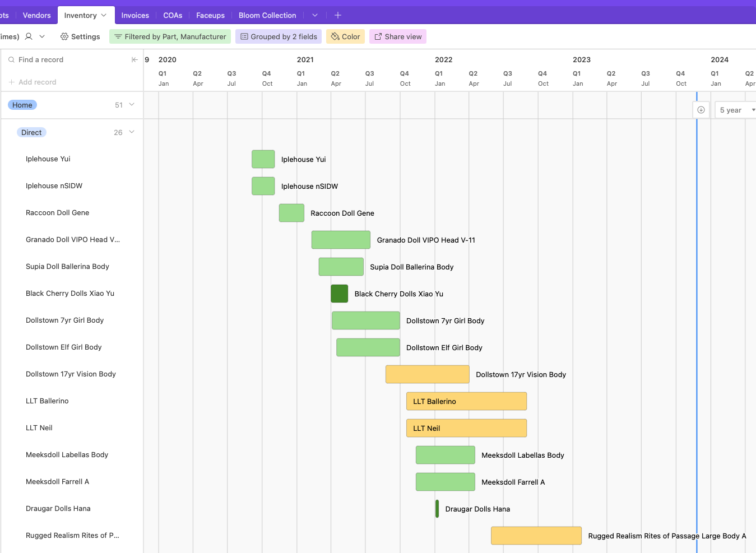756x553 pixels.
Task: Click Add record
Action: (x=33, y=82)
